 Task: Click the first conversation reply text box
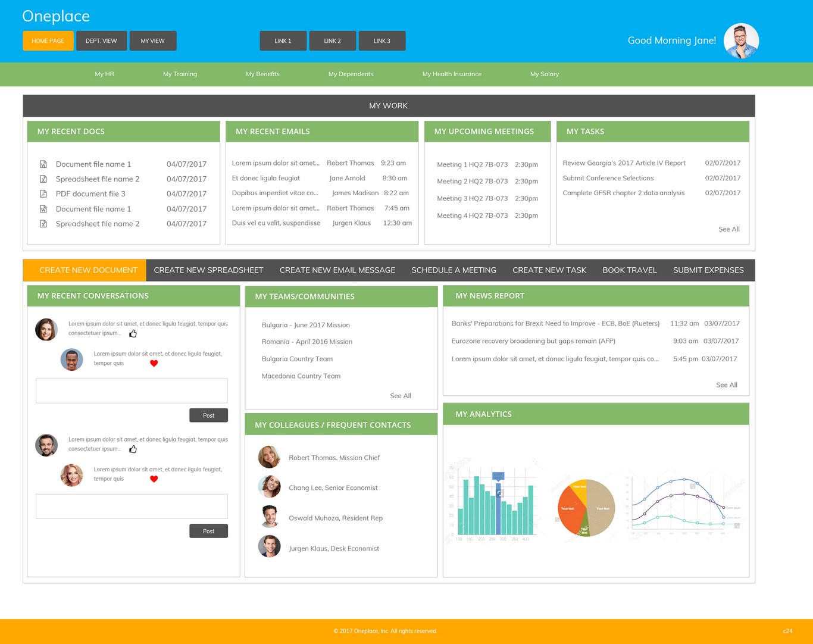pos(132,390)
